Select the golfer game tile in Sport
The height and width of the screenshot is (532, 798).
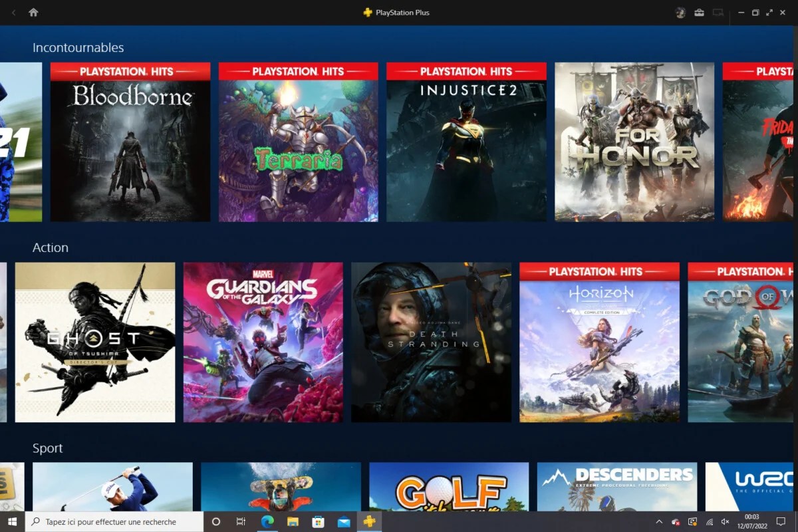(112, 487)
